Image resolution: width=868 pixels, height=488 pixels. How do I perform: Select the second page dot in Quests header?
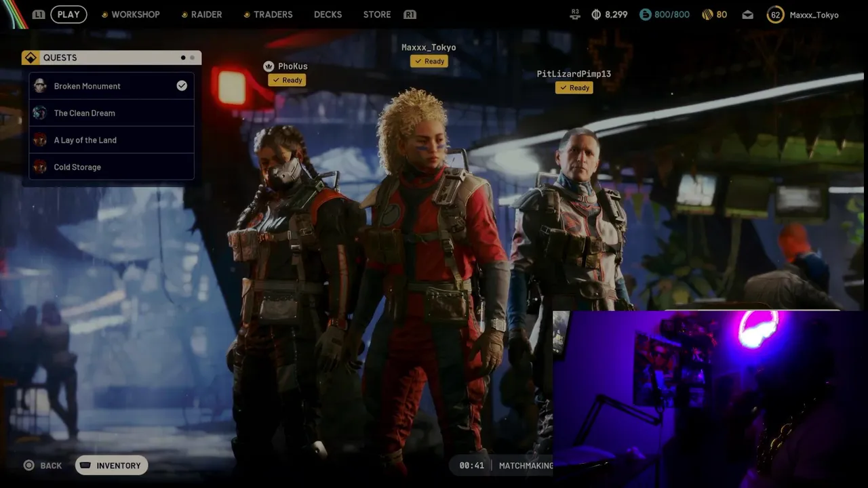tap(192, 58)
